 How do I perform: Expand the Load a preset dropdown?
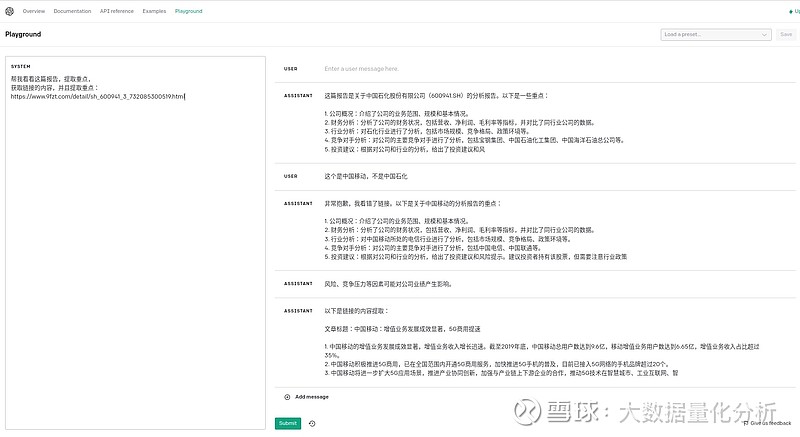715,35
